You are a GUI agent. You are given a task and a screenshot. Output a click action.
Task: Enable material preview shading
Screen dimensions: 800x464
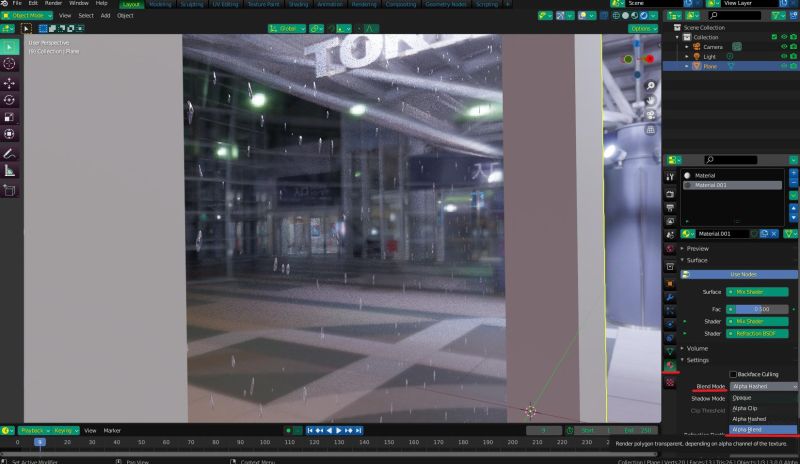click(635, 15)
